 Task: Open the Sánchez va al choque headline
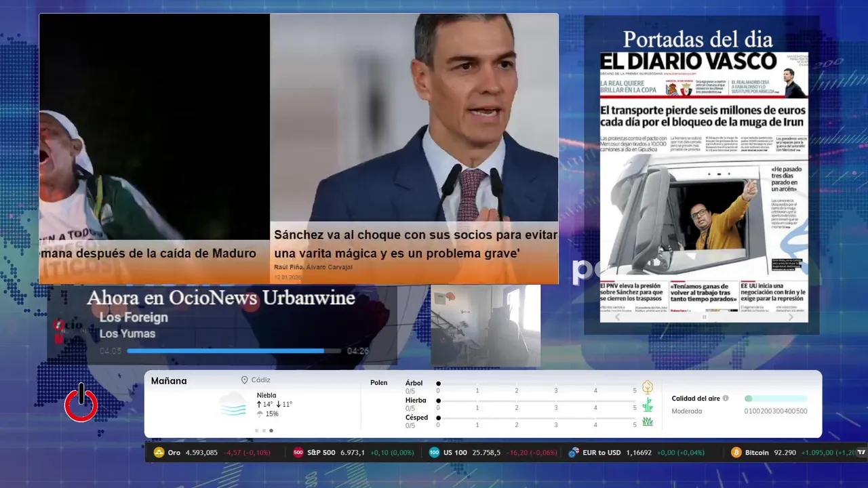point(415,245)
